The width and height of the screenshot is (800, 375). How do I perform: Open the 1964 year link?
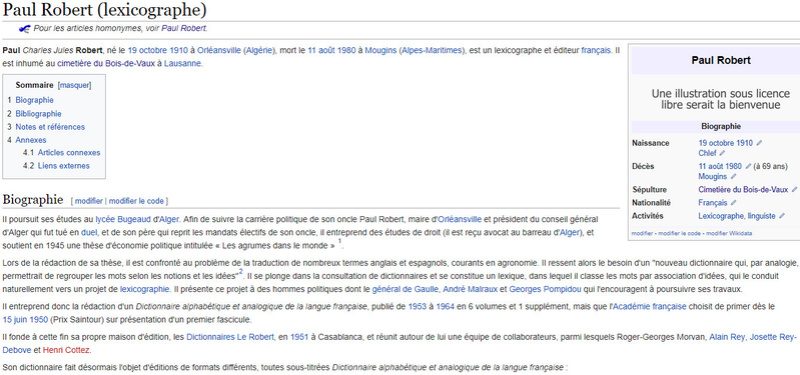[x=444, y=307]
